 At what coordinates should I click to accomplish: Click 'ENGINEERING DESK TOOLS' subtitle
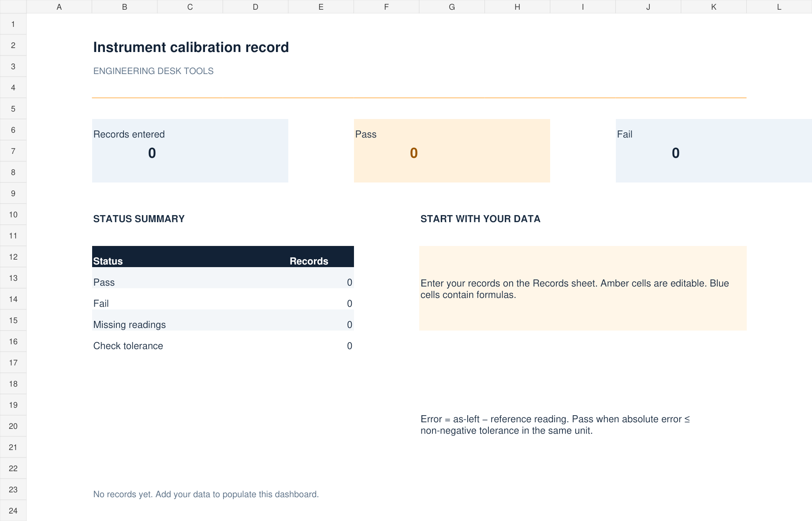(x=153, y=71)
